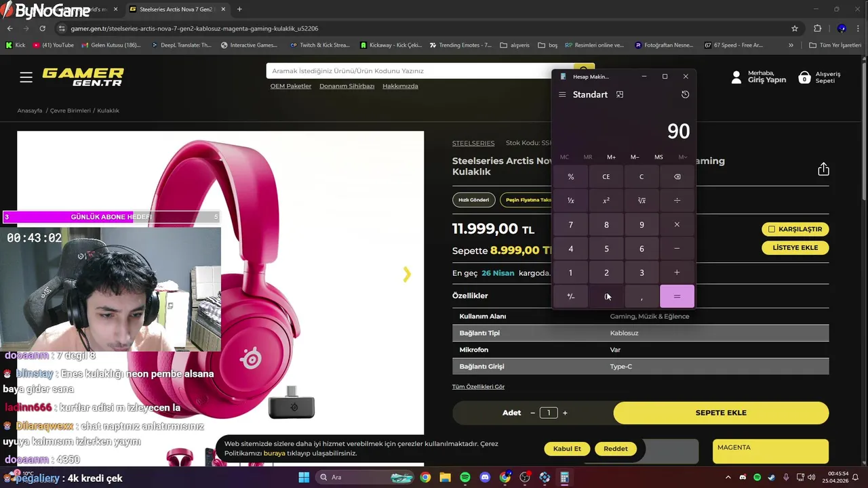The image size is (868, 488).
Task: Open File Explorer from taskbar
Action: tap(445, 477)
